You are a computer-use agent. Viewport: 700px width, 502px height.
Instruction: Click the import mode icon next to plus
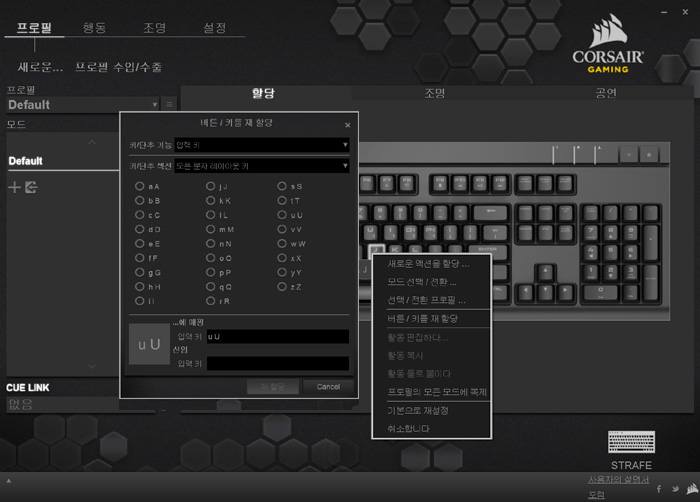[31, 187]
